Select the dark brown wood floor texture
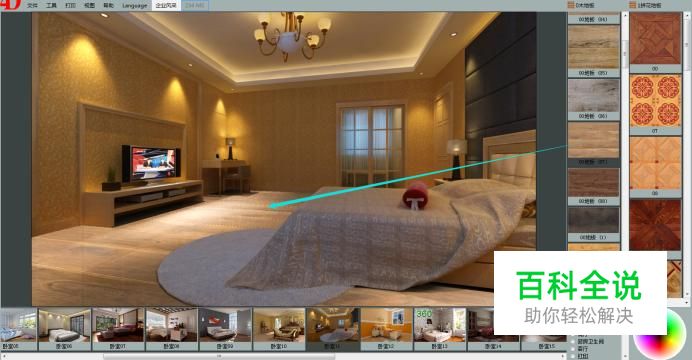Image resolution: width=692 pixels, height=360 pixels. tap(594, 183)
